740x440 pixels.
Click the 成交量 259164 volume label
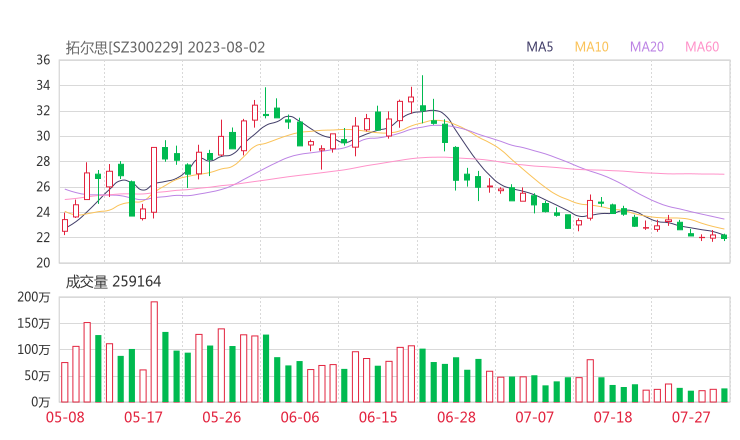pos(113,282)
